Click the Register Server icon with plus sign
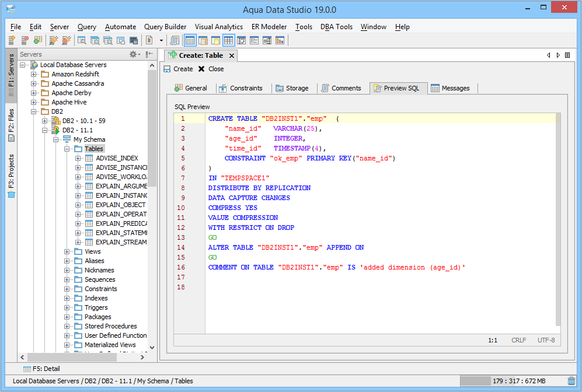Viewport: 582px width, 392px height. 12,40
